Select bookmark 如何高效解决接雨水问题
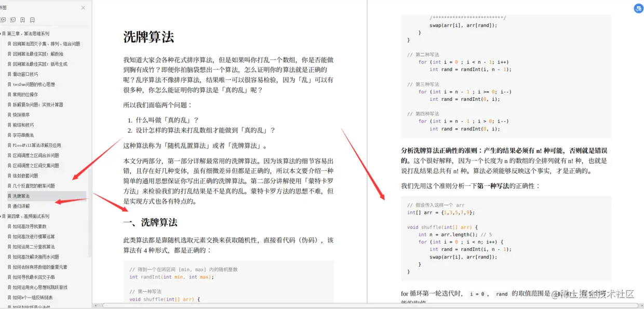 pyautogui.click(x=36, y=257)
